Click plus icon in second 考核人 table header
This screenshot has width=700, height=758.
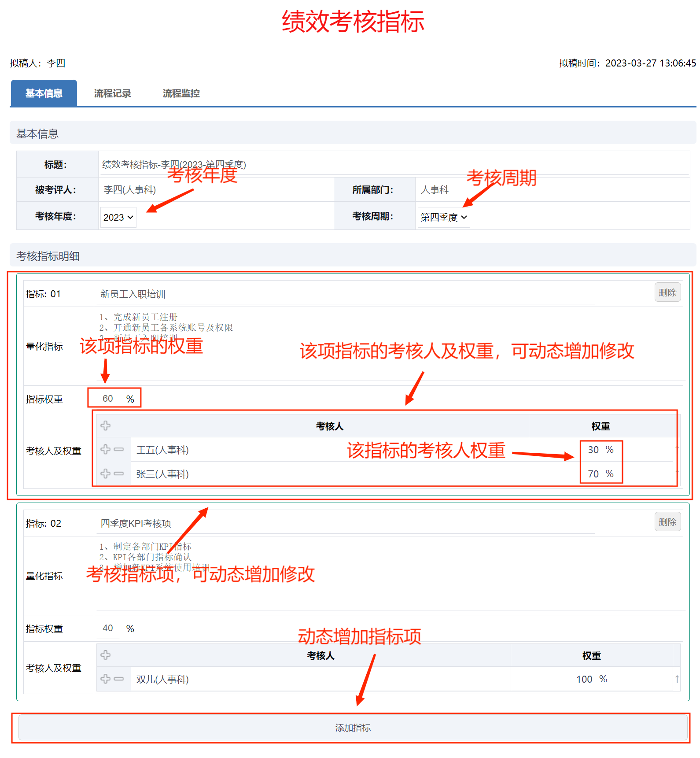pos(106,655)
